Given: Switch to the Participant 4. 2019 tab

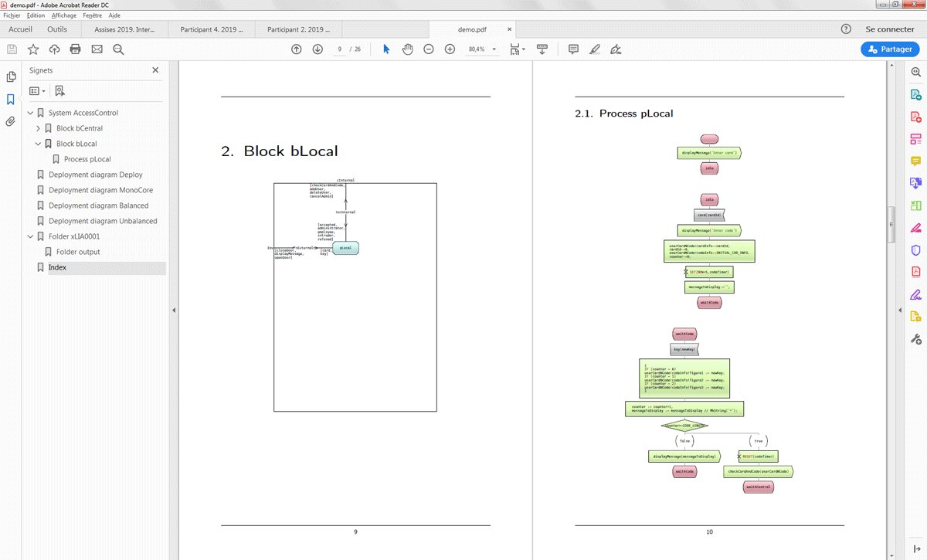Looking at the screenshot, I should coord(211,29).
